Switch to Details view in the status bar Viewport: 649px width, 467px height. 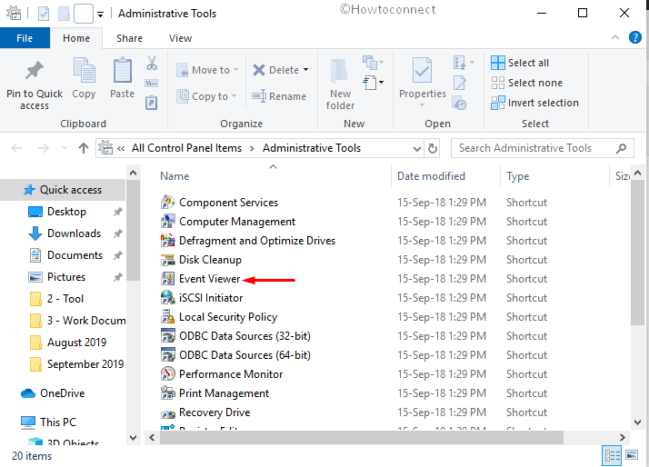(612, 455)
